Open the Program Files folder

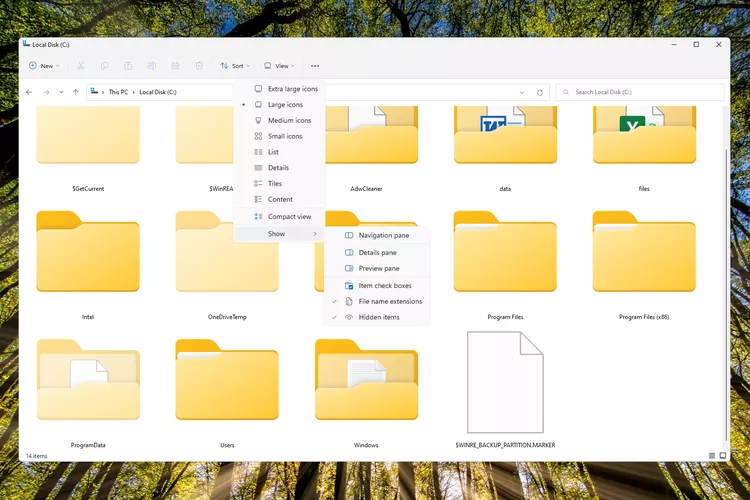[505, 265]
